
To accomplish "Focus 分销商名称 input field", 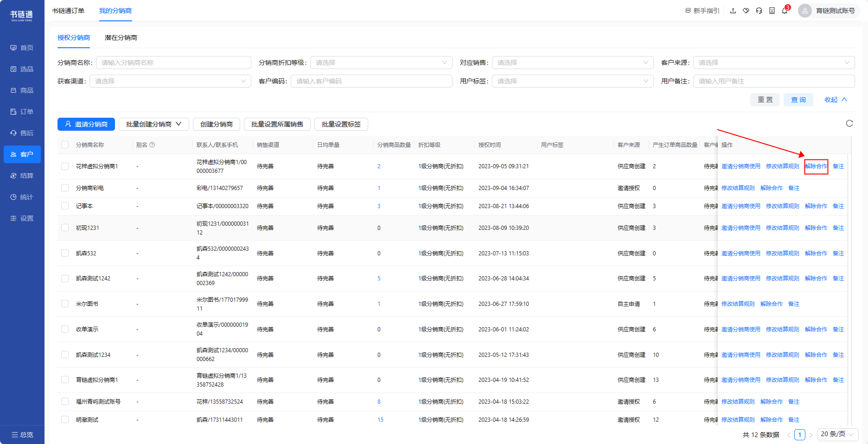I will 173,63.
